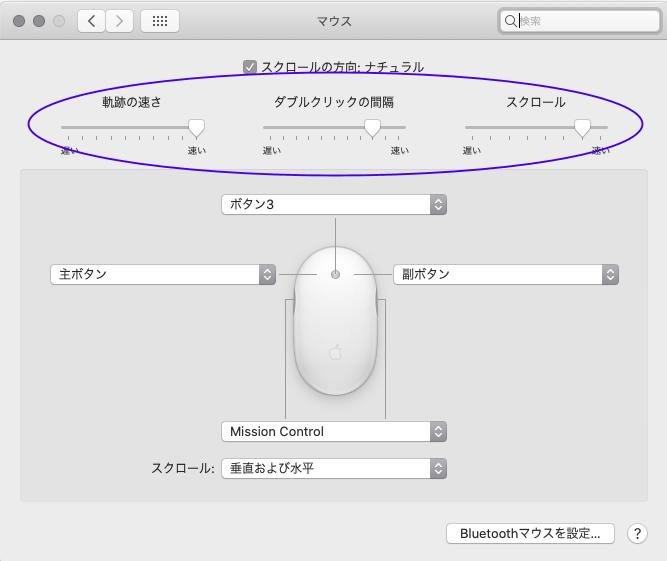667x561 pixels.
Task: Focus the 検索 search field
Action: 579,20
